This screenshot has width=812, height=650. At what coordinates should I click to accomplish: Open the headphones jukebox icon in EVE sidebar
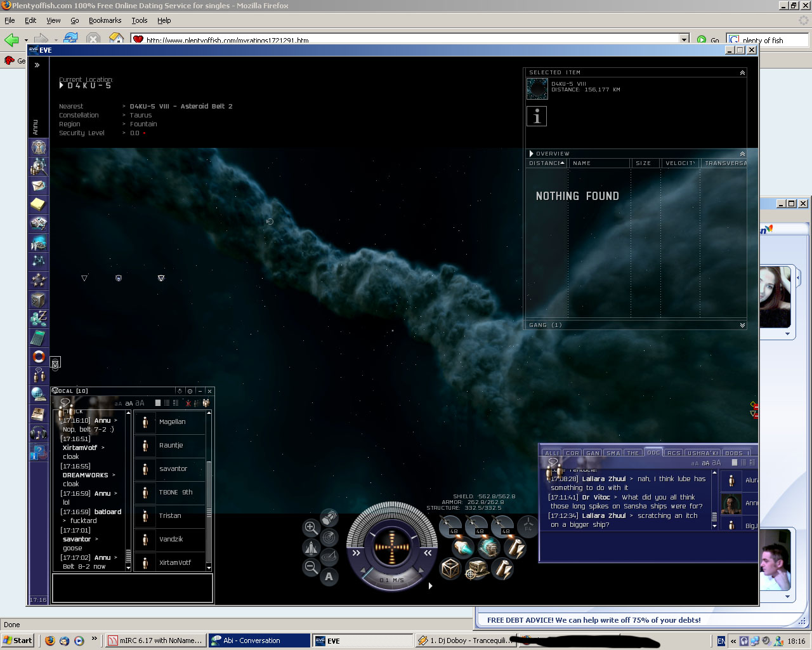39,434
